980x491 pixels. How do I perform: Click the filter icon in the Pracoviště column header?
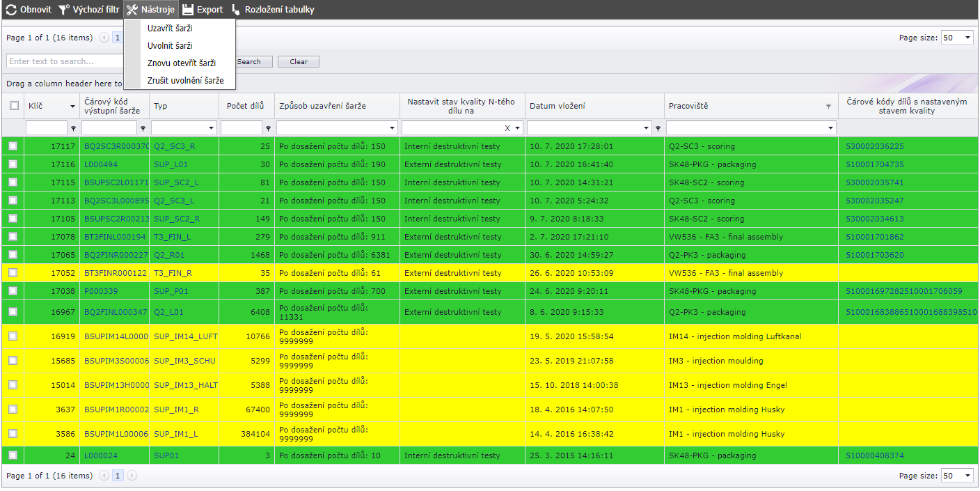click(828, 107)
